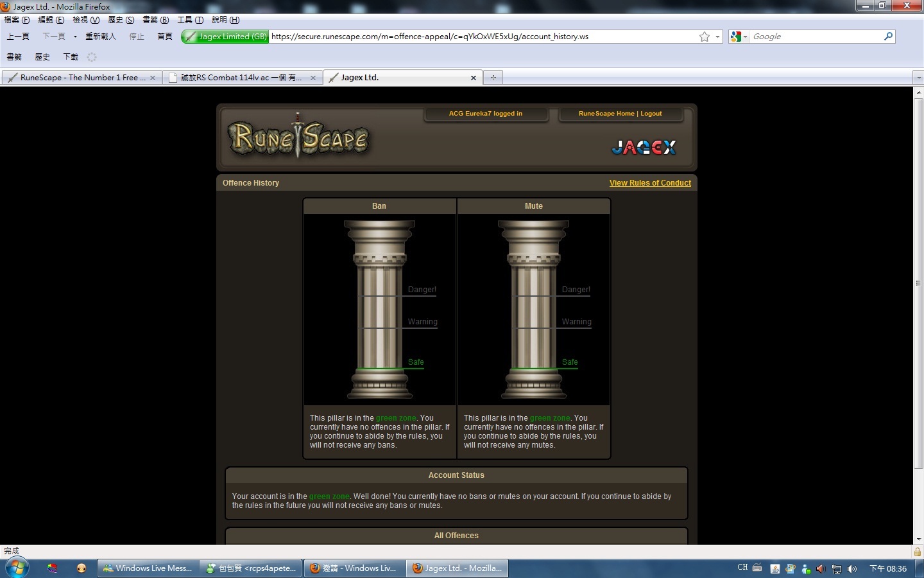Open the volume speaker tray icon
Image resolution: width=924 pixels, height=578 pixels.
[852, 569]
